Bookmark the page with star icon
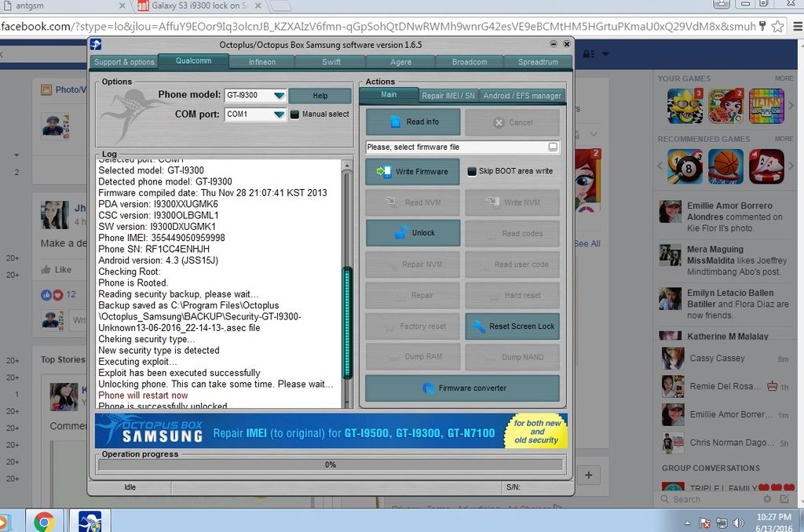Viewport: 804px width, 532px height. (x=777, y=27)
